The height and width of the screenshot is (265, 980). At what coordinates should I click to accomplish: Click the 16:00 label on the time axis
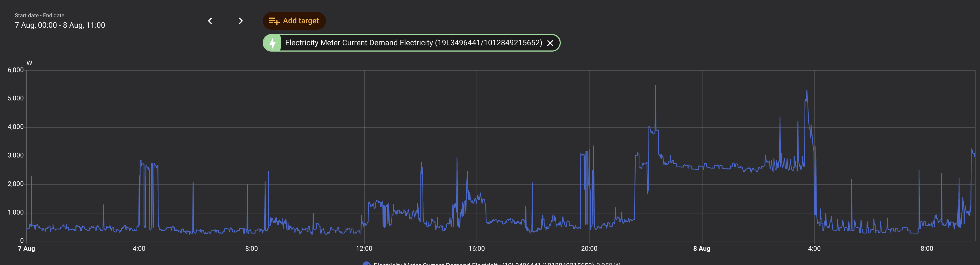pyautogui.click(x=477, y=249)
